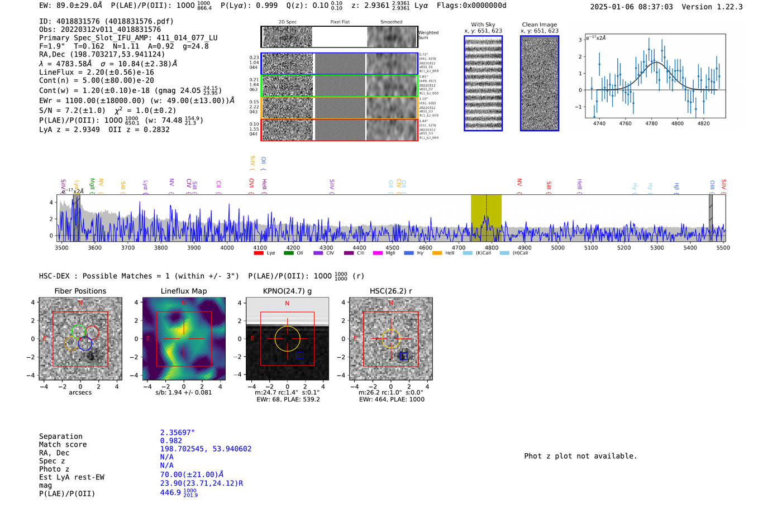Open the Lineflux Map panel
This screenshot has height=532, width=782.
[x=184, y=339]
